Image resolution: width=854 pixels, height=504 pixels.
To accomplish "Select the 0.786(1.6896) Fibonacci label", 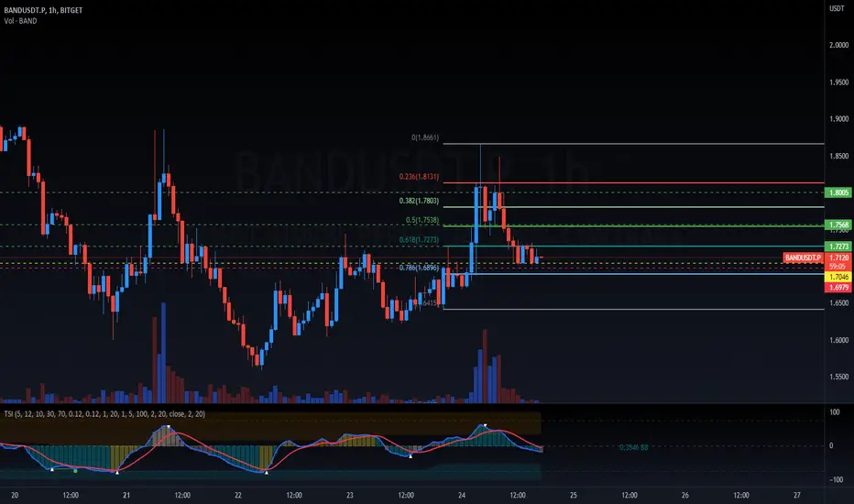I will click(x=419, y=268).
